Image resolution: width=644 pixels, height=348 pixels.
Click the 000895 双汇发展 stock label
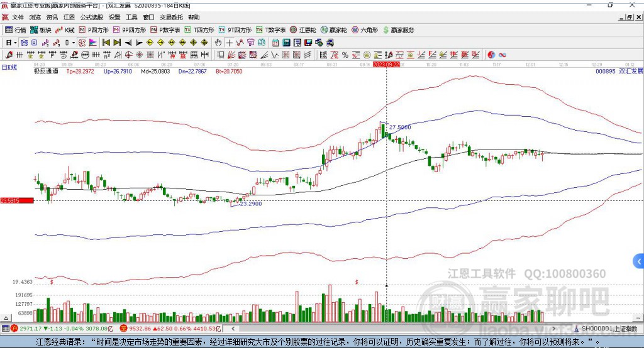(x=619, y=71)
